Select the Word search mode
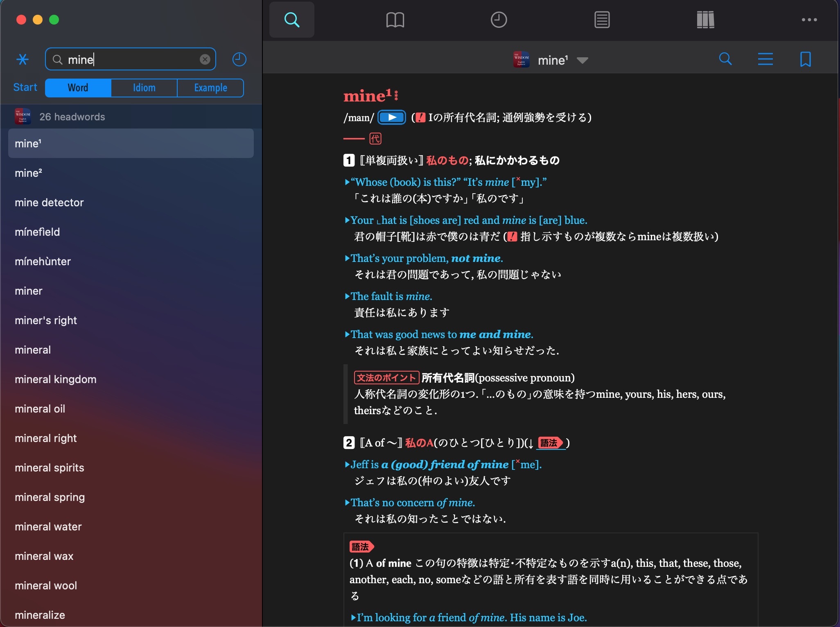Image resolution: width=840 pixels, height=627 pixels. coord(78,88)
